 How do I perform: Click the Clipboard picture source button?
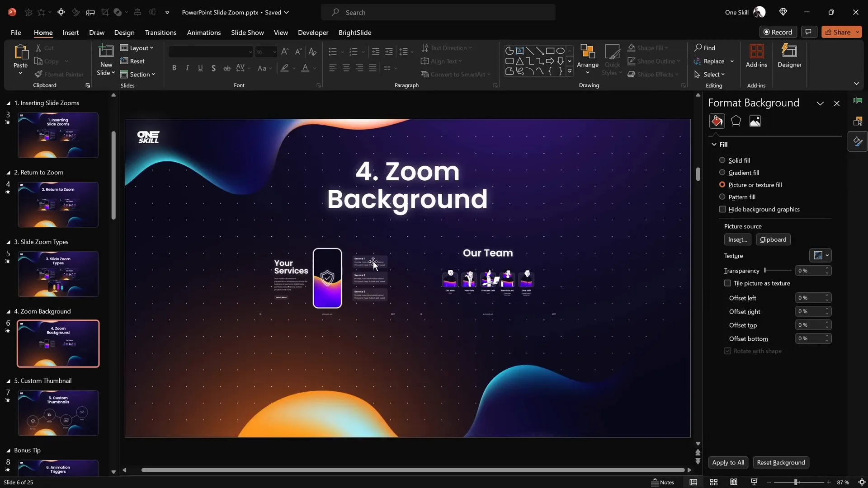tap(773, 239)
